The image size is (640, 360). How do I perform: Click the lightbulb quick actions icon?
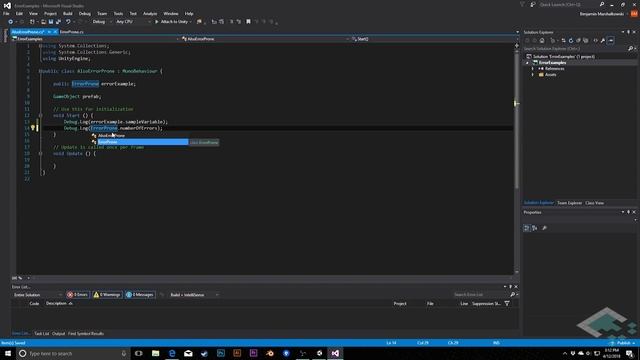tap(33, 128)
